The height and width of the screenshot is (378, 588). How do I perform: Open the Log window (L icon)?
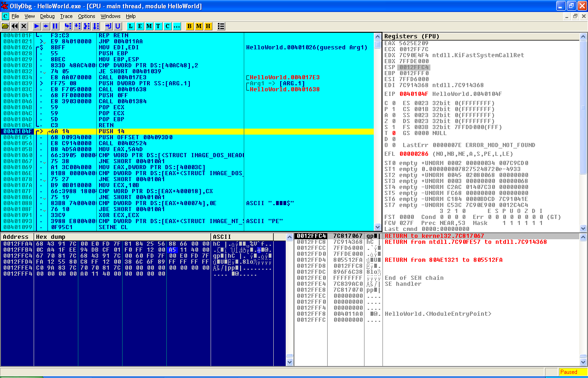(x=131, y=26)
